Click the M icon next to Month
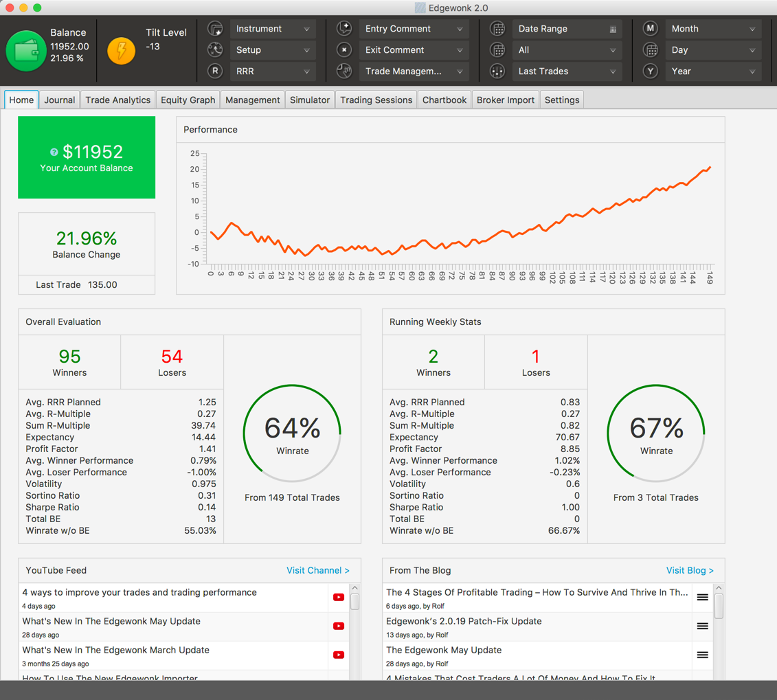Viewport: 777px width, 700px height. [650, 29]
